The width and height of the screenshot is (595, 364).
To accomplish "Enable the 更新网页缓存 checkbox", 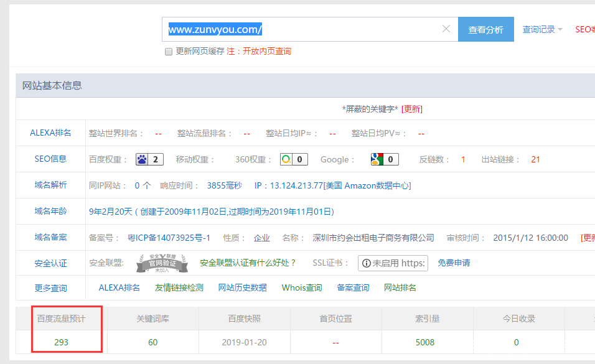I will pyautogui.click(x=168, y=51).
